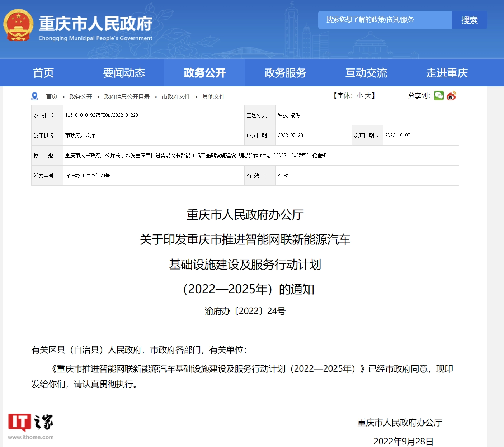Click the publish date 2022-10-08

[398, 135]
